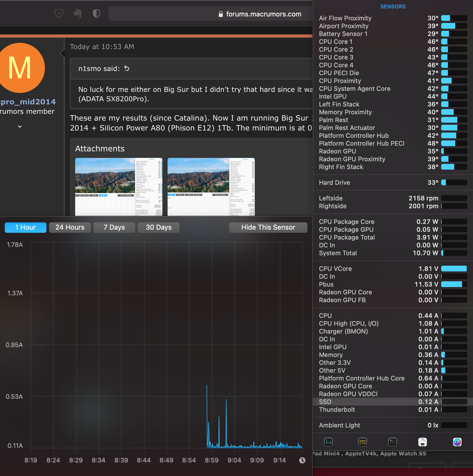The height and width of the screenshot is (476, 473).
Task: Click the CPU System Agent Core row
Action: pos(393,88)
